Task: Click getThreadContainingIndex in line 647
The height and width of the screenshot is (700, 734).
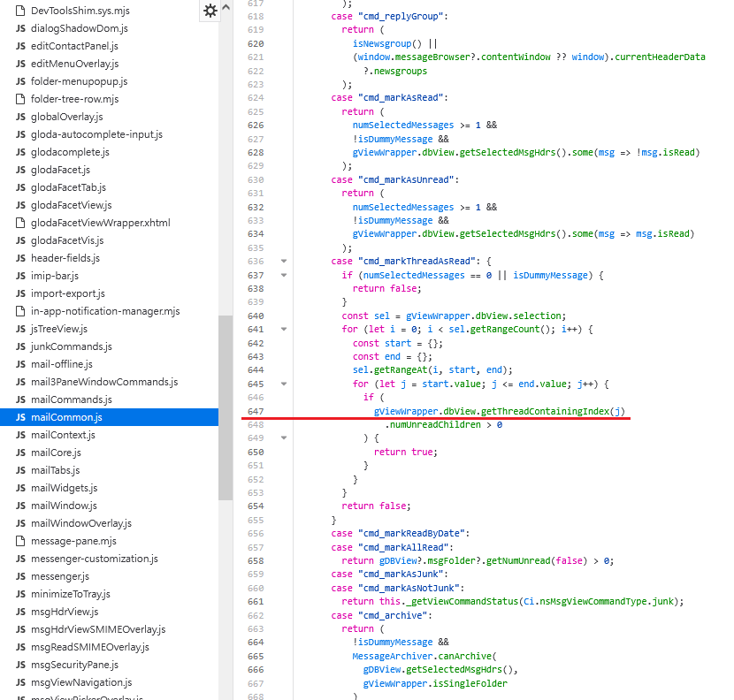Action: (546, 411)
